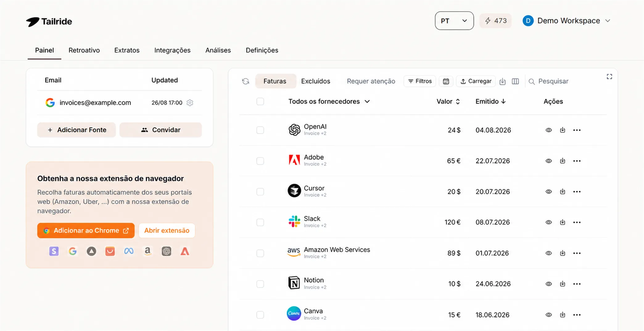Expand table to fullscreen
Viewport: 644px width, 331px height.
click(x=609, y=76)
